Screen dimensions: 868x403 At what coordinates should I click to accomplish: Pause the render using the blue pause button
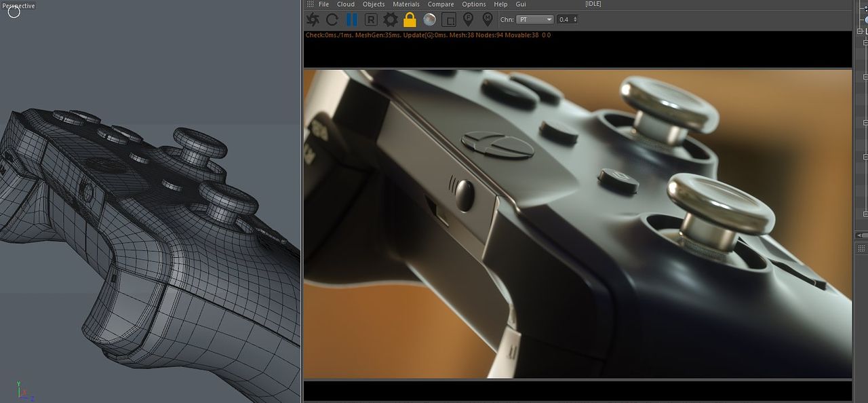(351, 20)
